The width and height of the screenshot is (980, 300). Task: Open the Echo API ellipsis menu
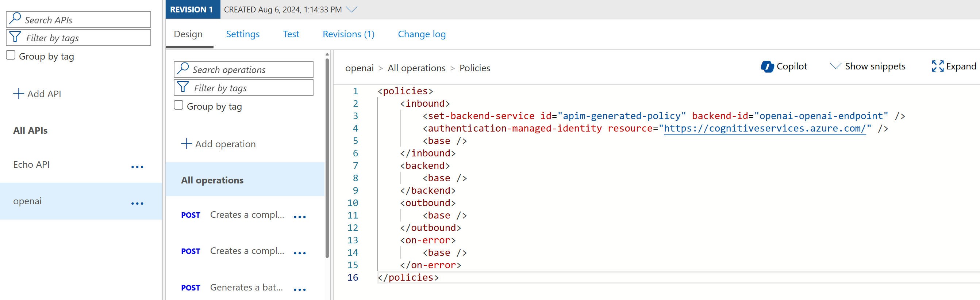pos(137,167)
